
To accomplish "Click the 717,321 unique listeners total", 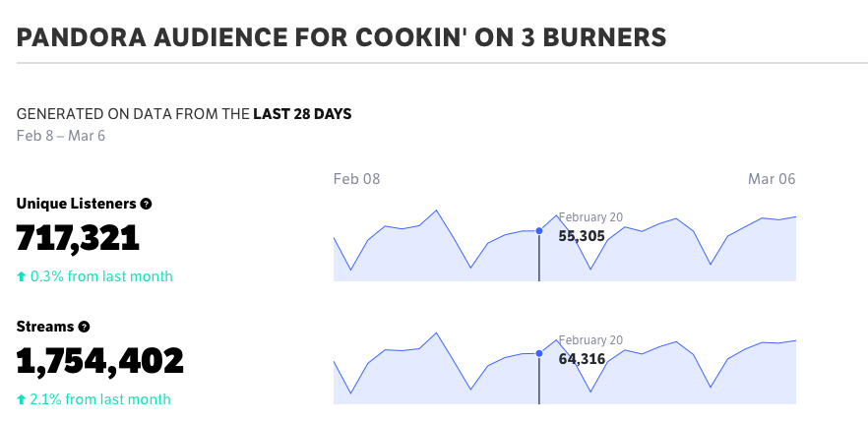I will [78, 238].
